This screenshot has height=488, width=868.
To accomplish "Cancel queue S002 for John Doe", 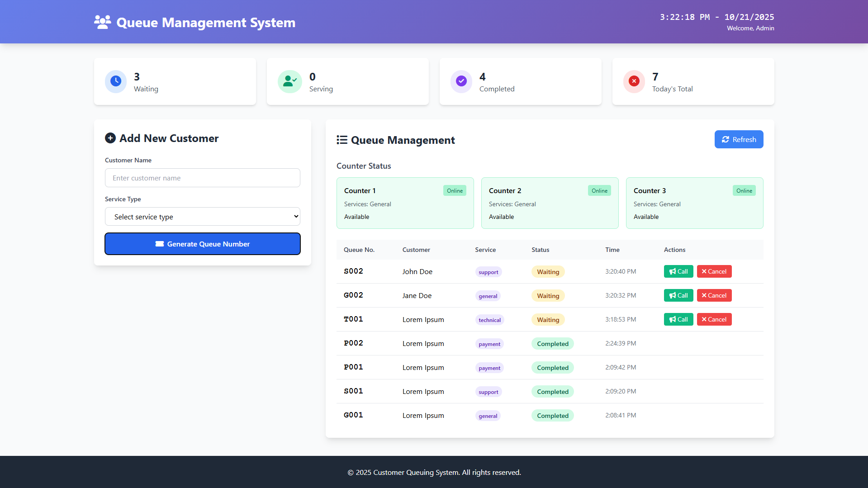I will click(714, 271).
